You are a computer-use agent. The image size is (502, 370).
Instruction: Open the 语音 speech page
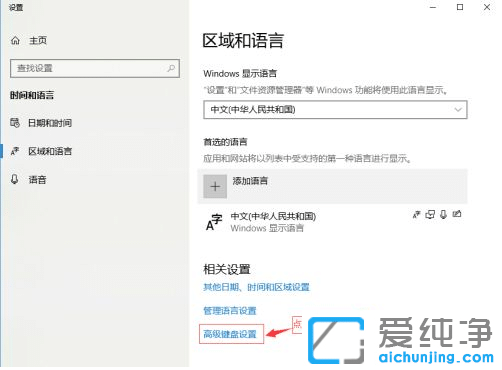tap(37, 180)
